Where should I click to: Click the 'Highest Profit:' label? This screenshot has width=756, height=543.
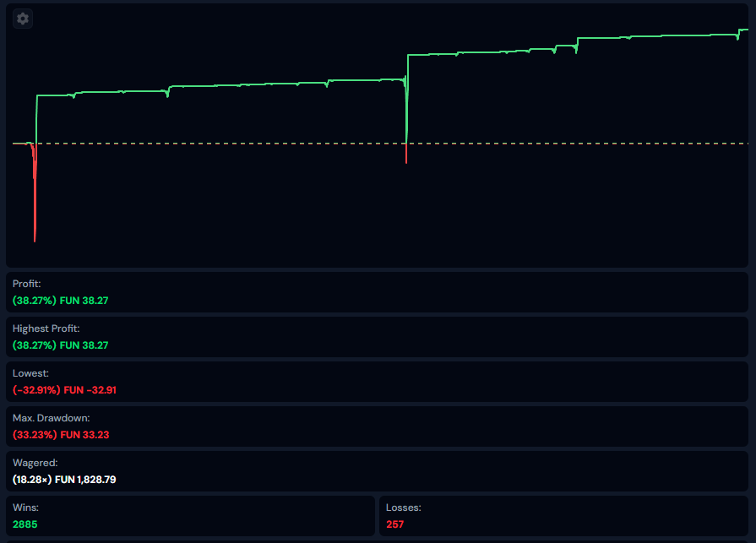pos(46,329)
